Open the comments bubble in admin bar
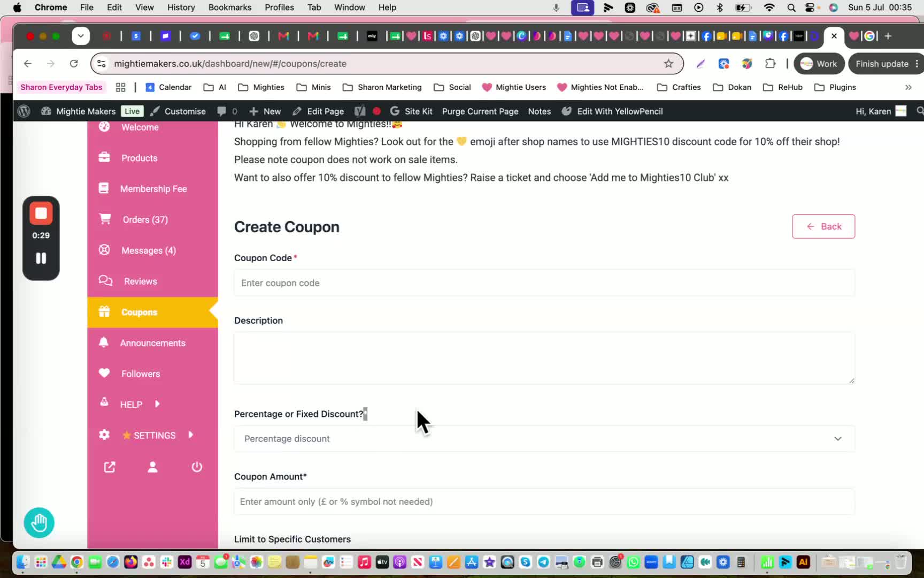This screenshot has height=578, width=924. 227,111
